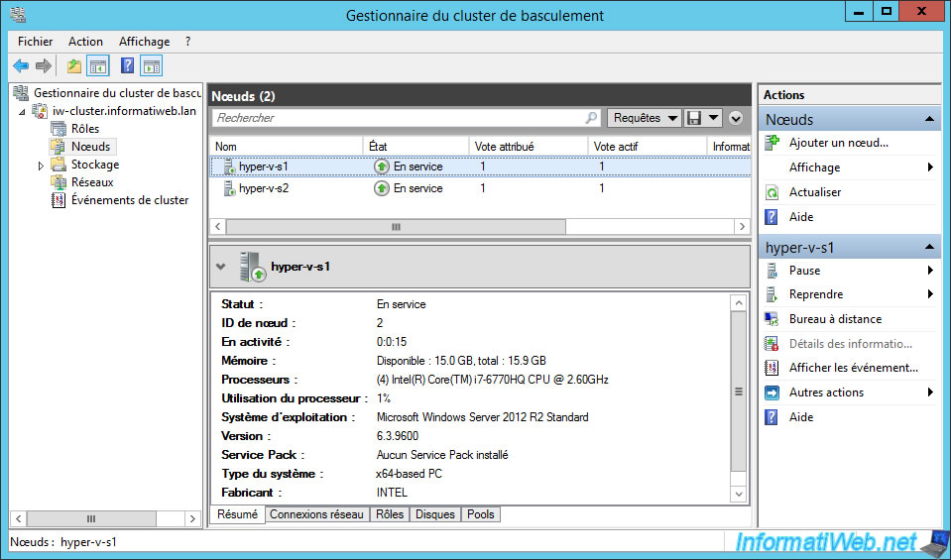Expand the Stockage tree node
Viewport: 951px width, 560px height.
pyautogui.click(x=42, y=166)
